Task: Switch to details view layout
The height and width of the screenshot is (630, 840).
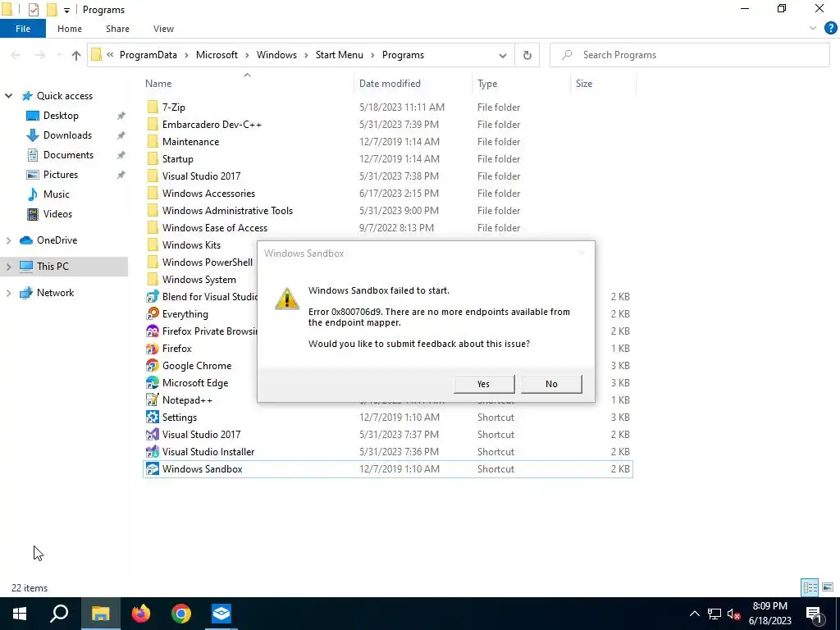Action: pyautogui.click(x=810, y=587)
